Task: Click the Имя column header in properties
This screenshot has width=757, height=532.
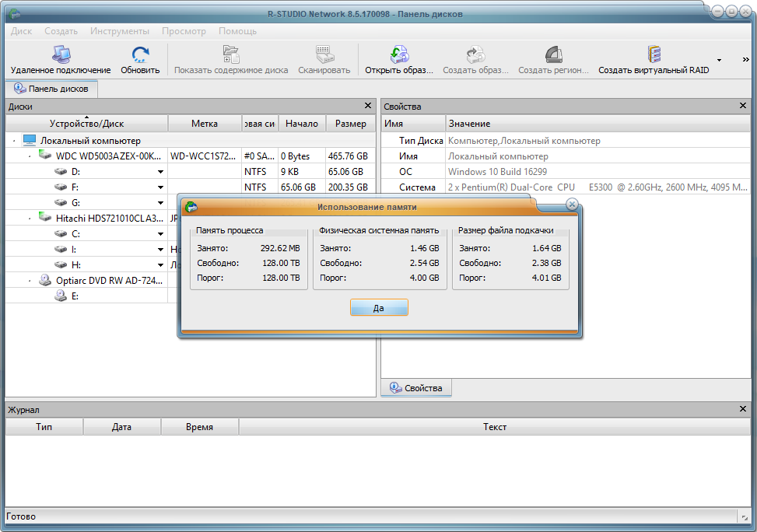Action: click(x=413, y=124)
